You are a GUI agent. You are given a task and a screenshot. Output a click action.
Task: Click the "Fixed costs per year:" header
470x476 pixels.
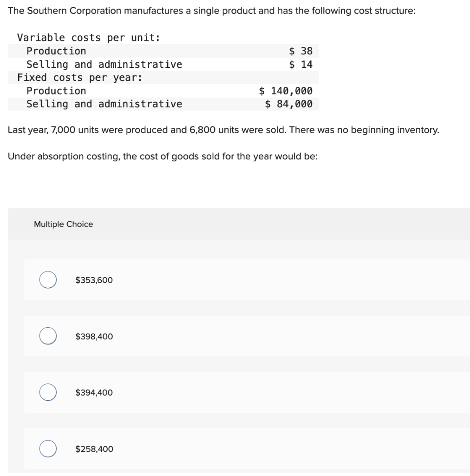pos(79,78)
